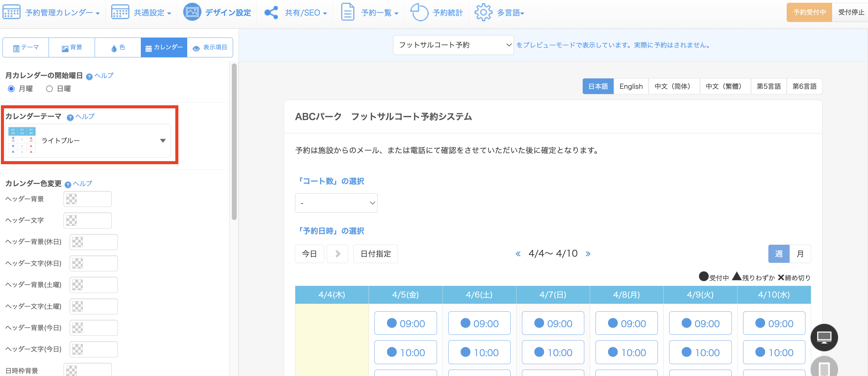Screen dimensions: 868x376
Task: Click help icon beside カレンダーテーマ
Action: [70, 117]
